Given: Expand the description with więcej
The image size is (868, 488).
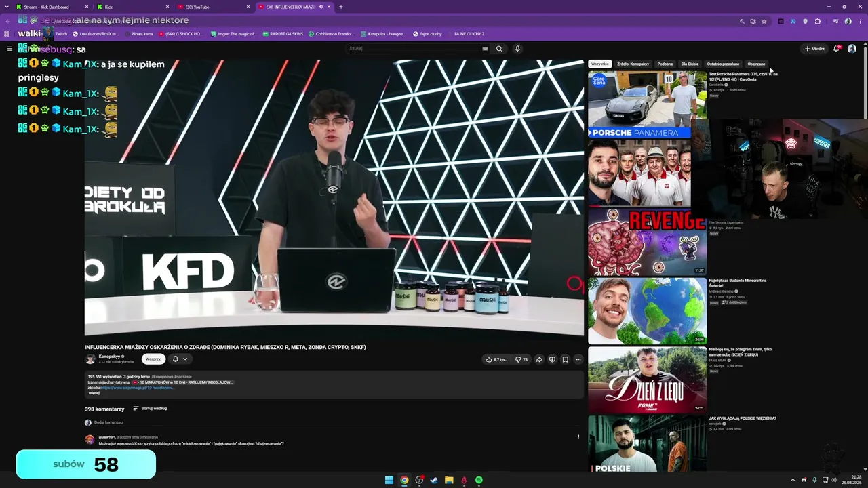Looking at the screenshot, I should tap(94, 393).
